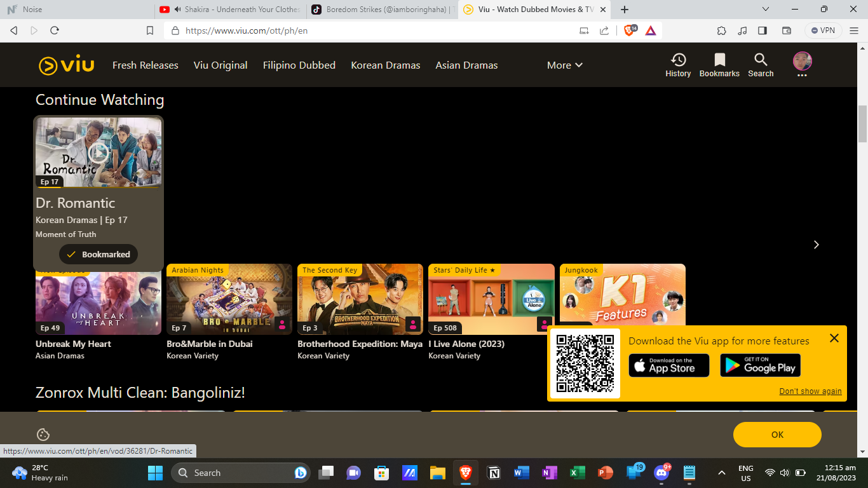Open Brave Rewards triangle icon
The image size is (868, 488).
tap(651, 30)
